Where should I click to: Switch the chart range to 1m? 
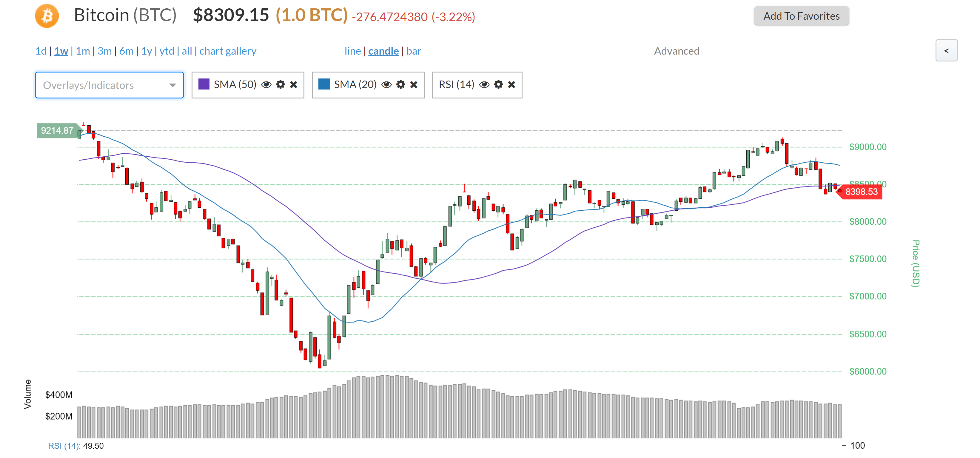83,51
